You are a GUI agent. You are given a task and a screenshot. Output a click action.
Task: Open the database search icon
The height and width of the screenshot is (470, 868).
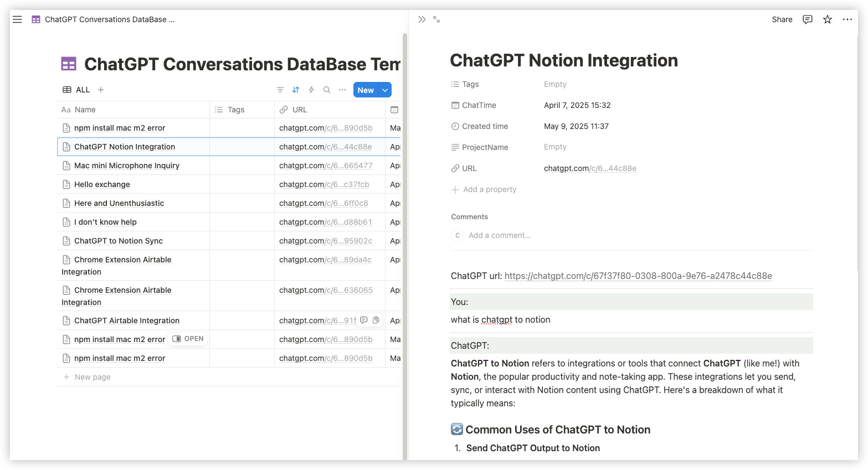point(326,89)
